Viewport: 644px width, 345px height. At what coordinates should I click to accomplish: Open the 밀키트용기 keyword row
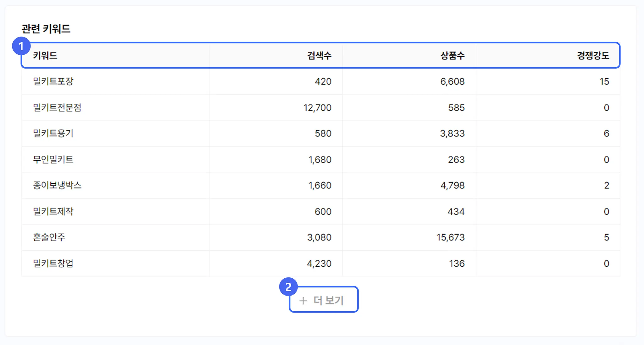tap(53, 133)
